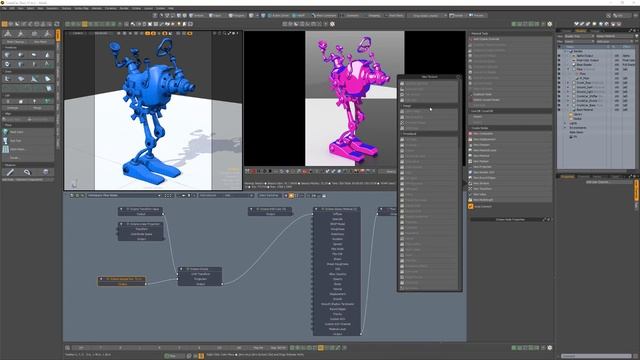Open the View dropdown above shader tree
The image size is (640, 360).
[x=579, y=36]
